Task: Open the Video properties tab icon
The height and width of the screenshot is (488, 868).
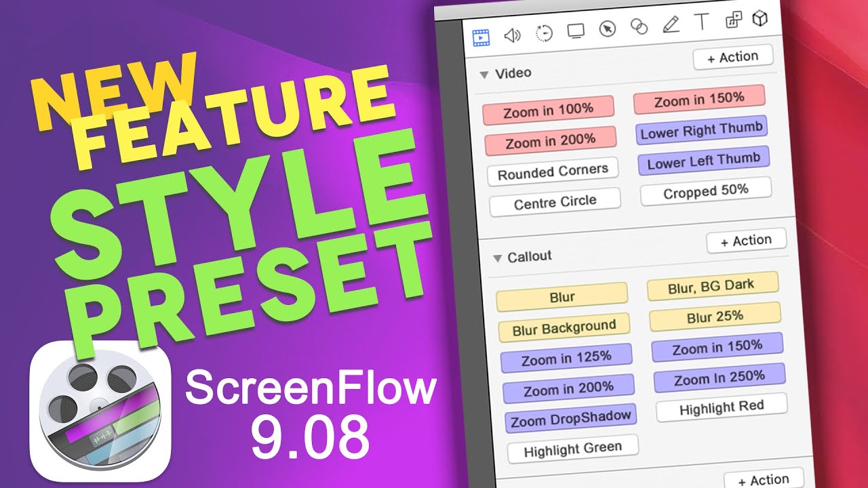Action: [481, 37]
